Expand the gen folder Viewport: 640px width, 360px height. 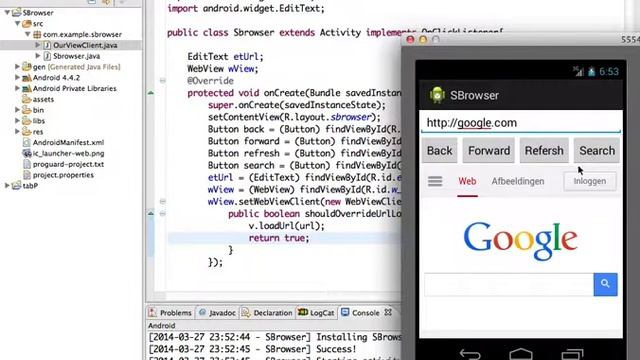coord(18,67)
